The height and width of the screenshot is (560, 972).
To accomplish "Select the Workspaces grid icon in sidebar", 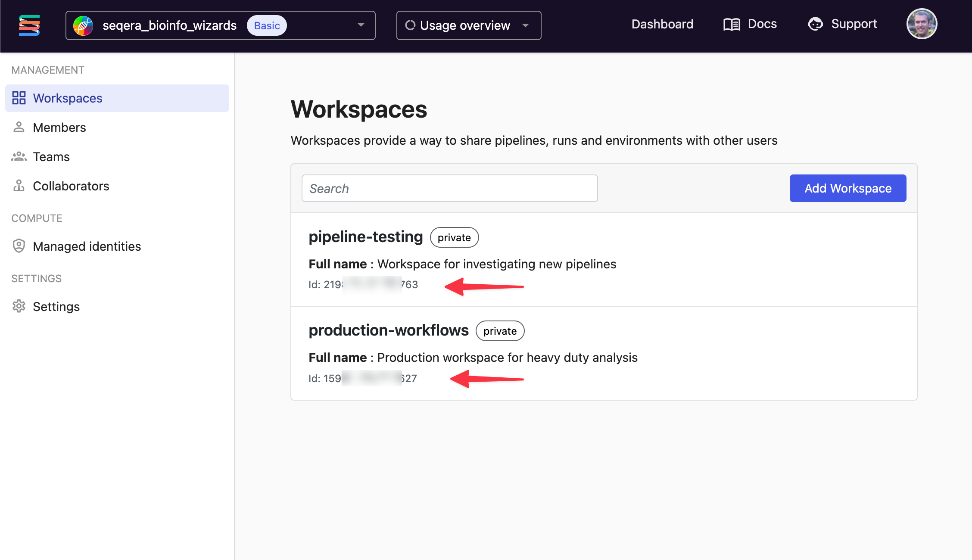I will [x=19, y=98].
